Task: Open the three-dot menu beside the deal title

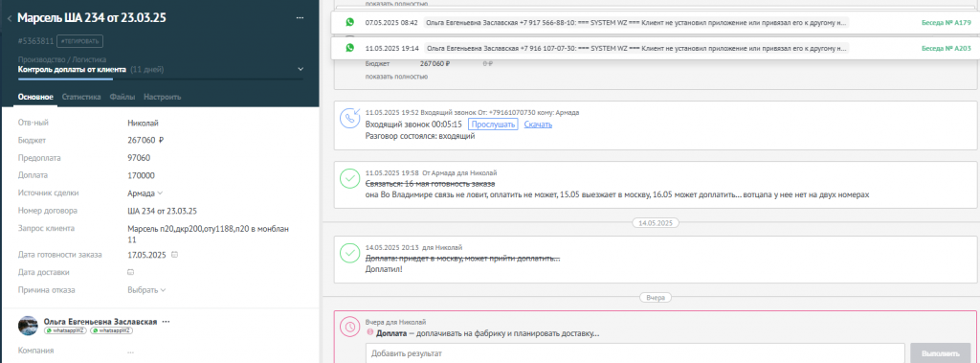Action: click(x=300, y=18)
